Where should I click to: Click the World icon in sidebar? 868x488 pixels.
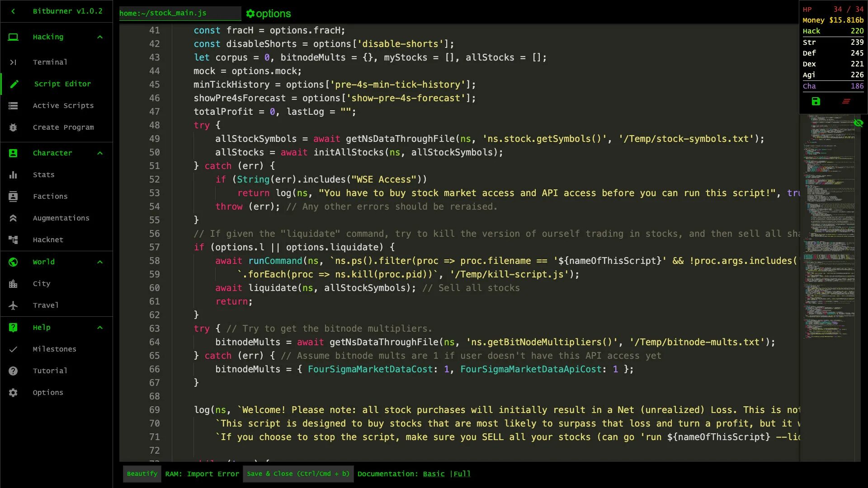13,262
